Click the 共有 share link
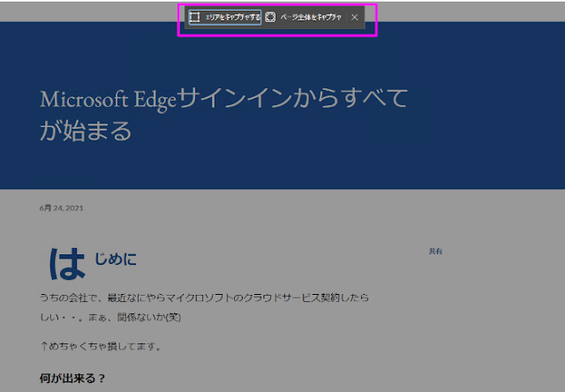The width and height of the screenshot is (565, 392). tap(435, 251)
